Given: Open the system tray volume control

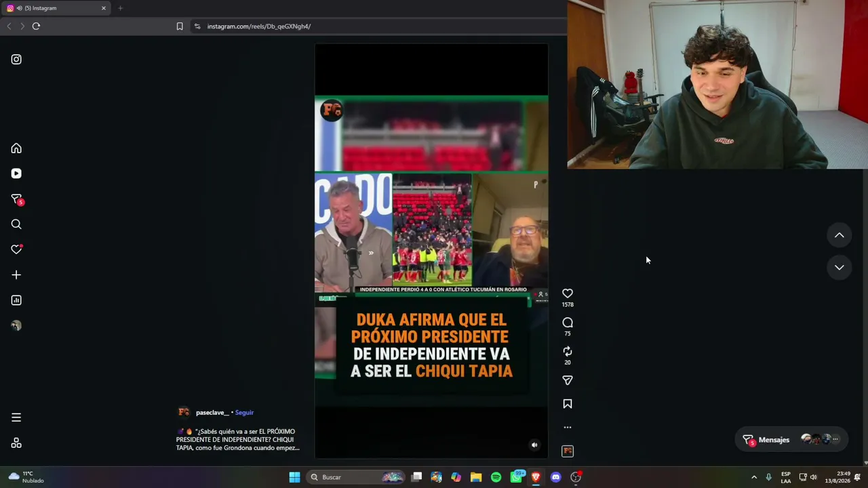Looking at the screenshot, I should pos(814,477).
